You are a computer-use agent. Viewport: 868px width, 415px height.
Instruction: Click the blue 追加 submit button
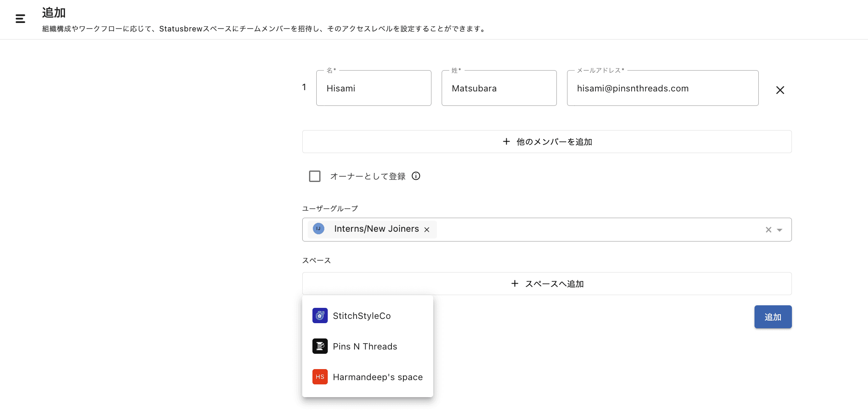[772, 317]
